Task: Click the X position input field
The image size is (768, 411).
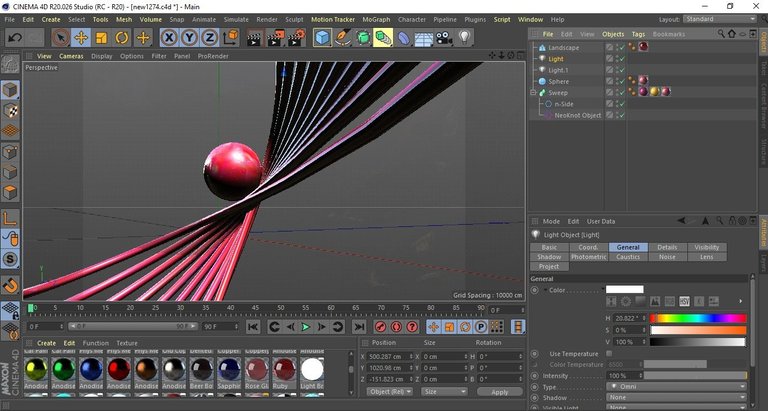Action: (390, 357)
